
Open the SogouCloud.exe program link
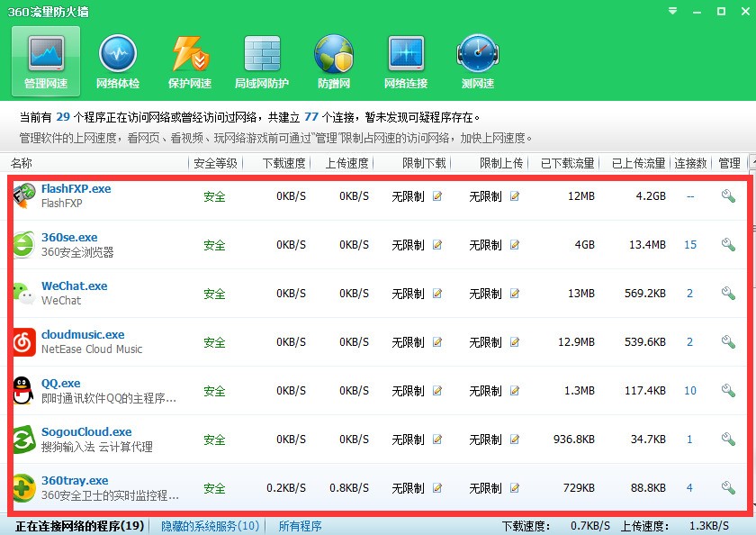pos(86,431)
